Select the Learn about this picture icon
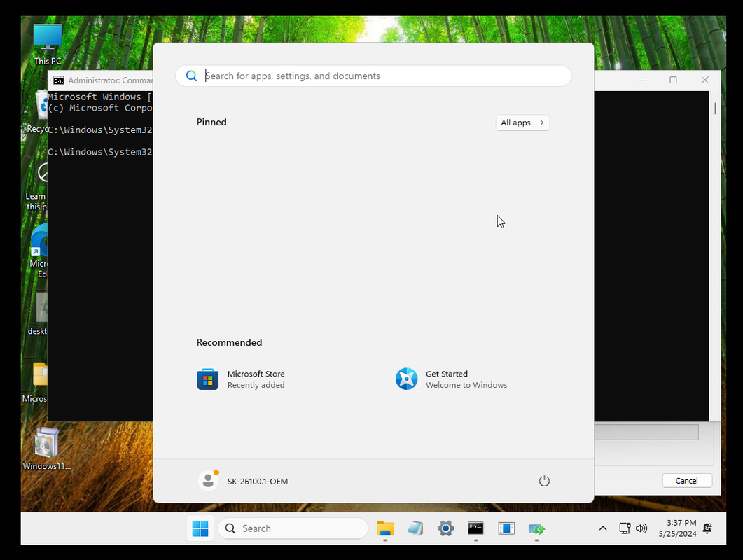The image size is (743, 560). (36, 186)
